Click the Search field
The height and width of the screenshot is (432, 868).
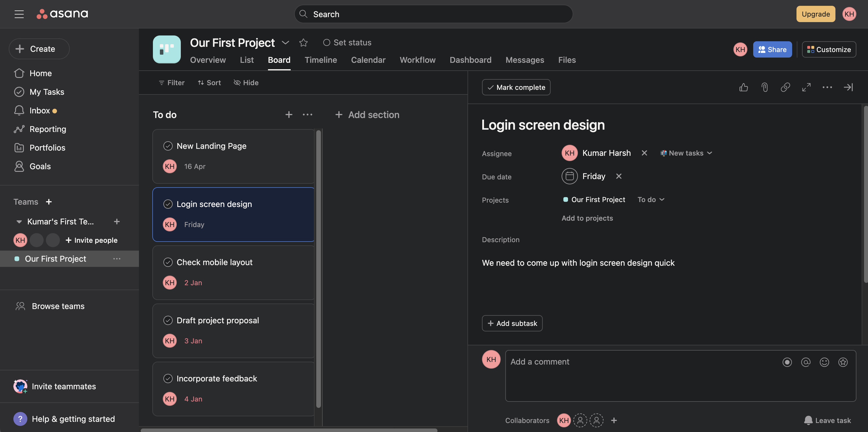433,14
